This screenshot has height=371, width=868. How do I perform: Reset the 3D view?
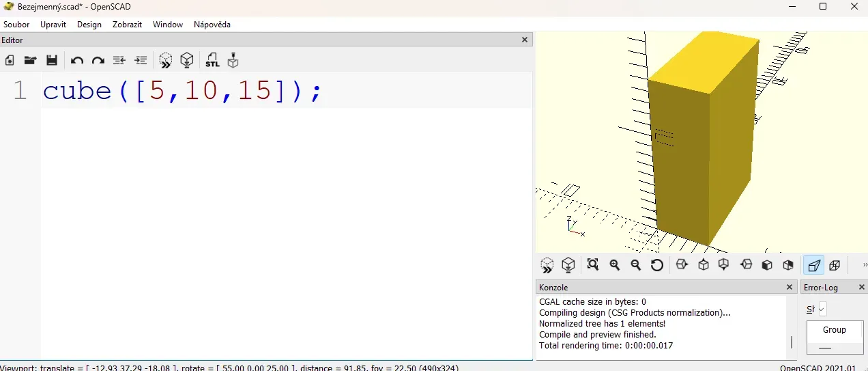(x=657, y=264)
